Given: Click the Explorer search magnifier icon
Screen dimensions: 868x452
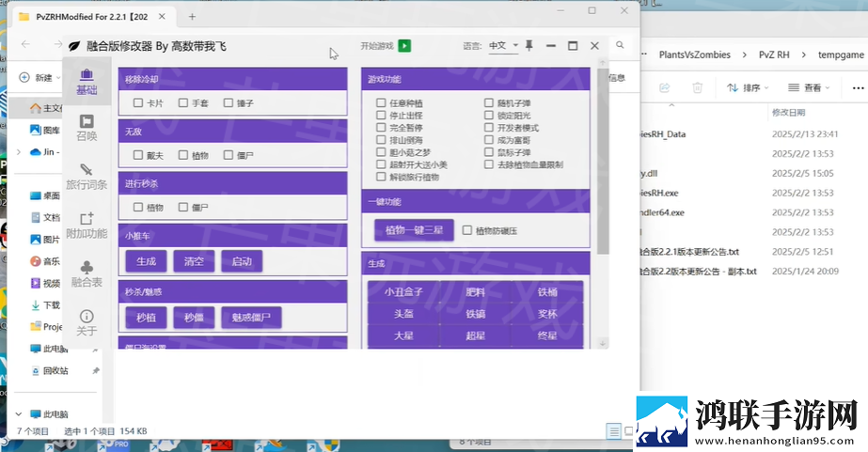Looking at the screenshot, I should 620,45.
